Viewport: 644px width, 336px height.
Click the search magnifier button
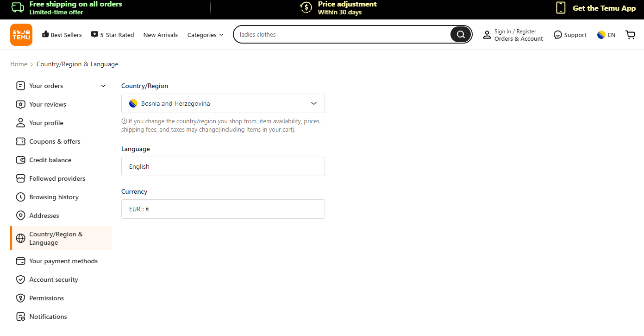click(x=461, y=34)
